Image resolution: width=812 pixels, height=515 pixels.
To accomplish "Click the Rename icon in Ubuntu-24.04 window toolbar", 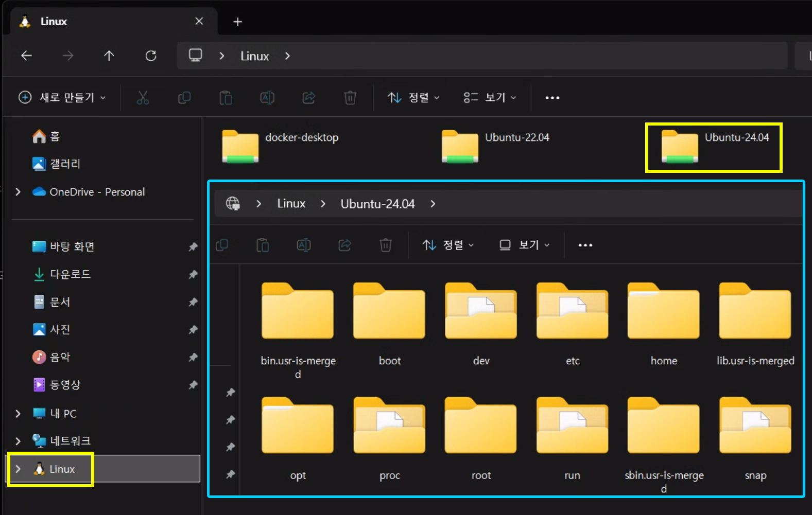I will [304, 245].
